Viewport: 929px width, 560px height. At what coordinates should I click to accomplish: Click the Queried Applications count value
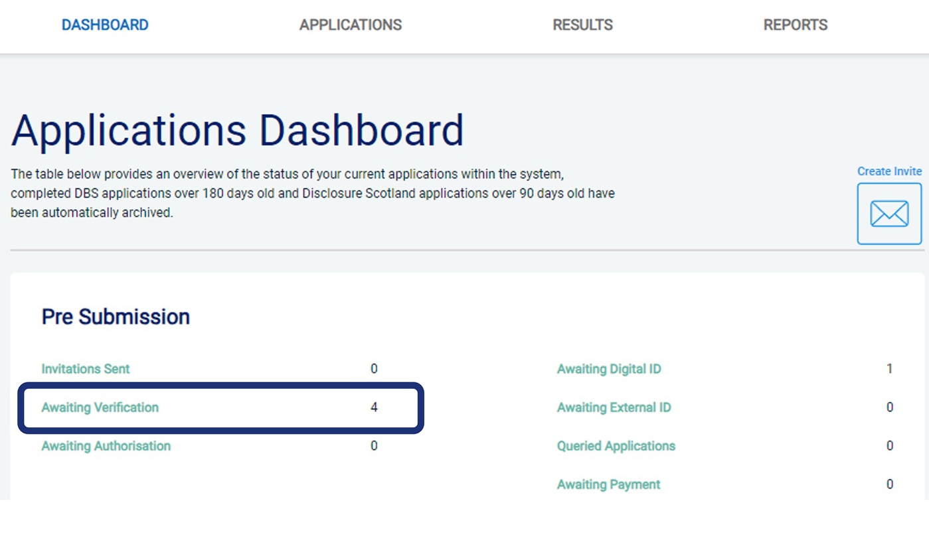[890, 446]
